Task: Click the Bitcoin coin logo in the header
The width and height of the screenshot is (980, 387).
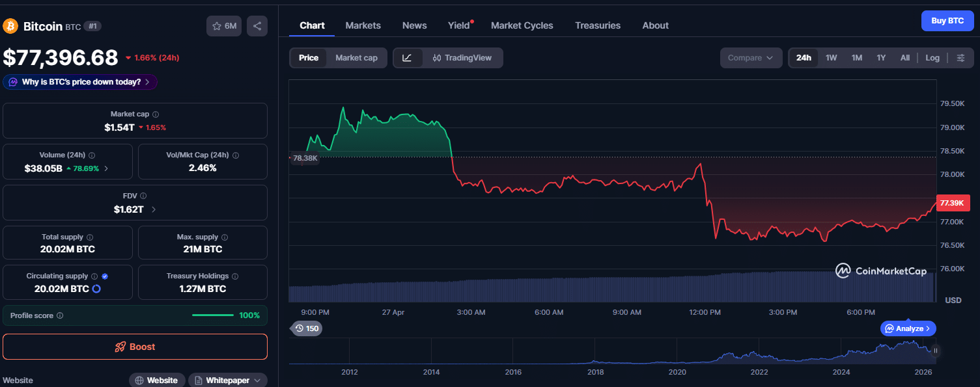Action: (x=10, y=25)
